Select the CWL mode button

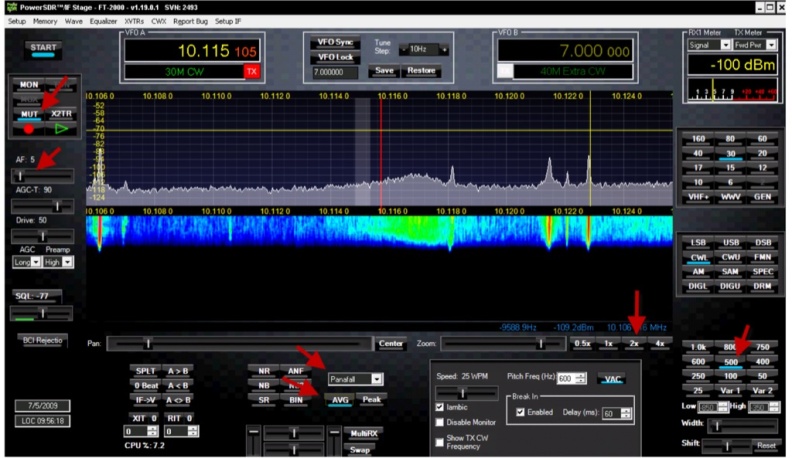click(x=698, y=258)
